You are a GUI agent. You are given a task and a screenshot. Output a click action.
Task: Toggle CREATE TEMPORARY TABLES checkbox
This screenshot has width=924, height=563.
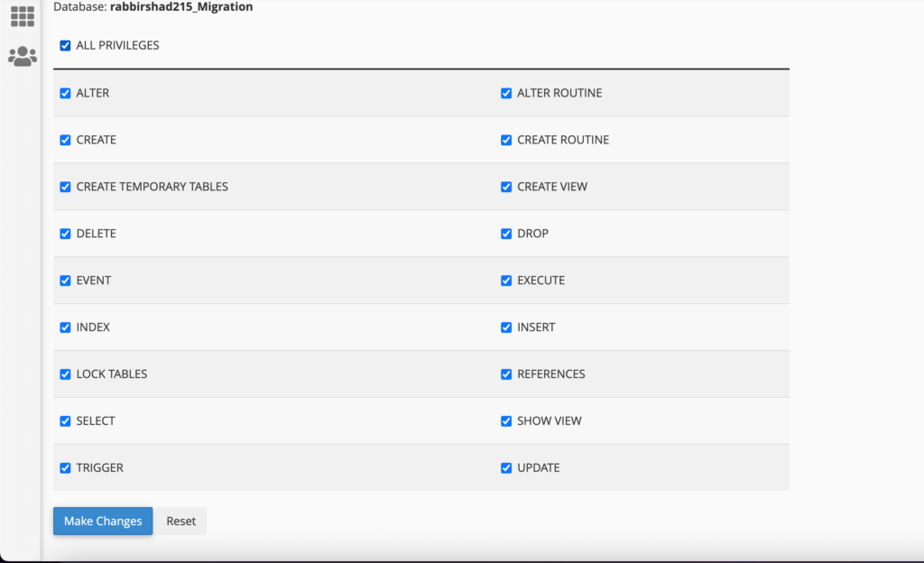pos(65,187)
